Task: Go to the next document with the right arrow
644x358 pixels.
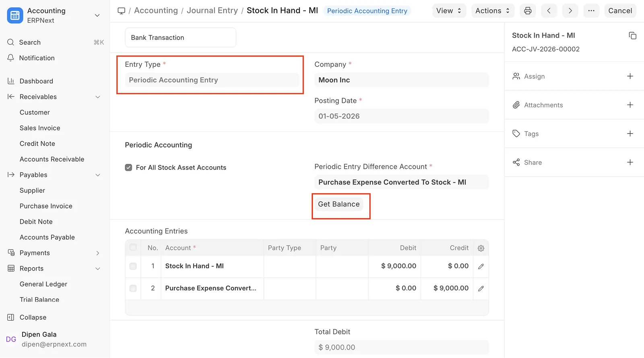Action: coord(570,11)
